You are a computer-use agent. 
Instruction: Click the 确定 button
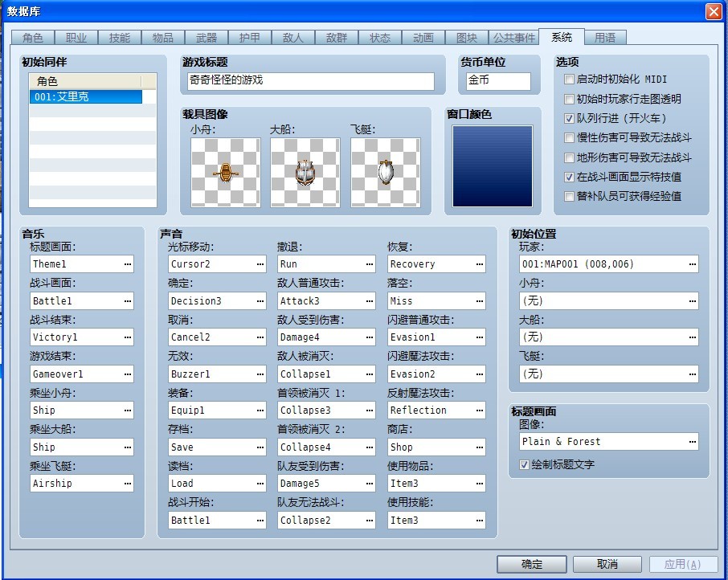[x=532, y=564]
